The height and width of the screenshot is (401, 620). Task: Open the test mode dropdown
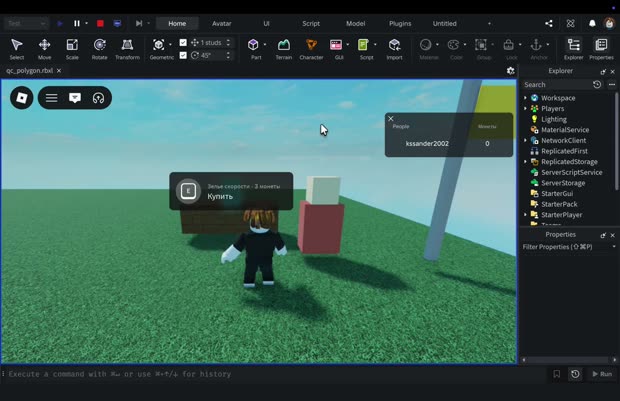26,23
